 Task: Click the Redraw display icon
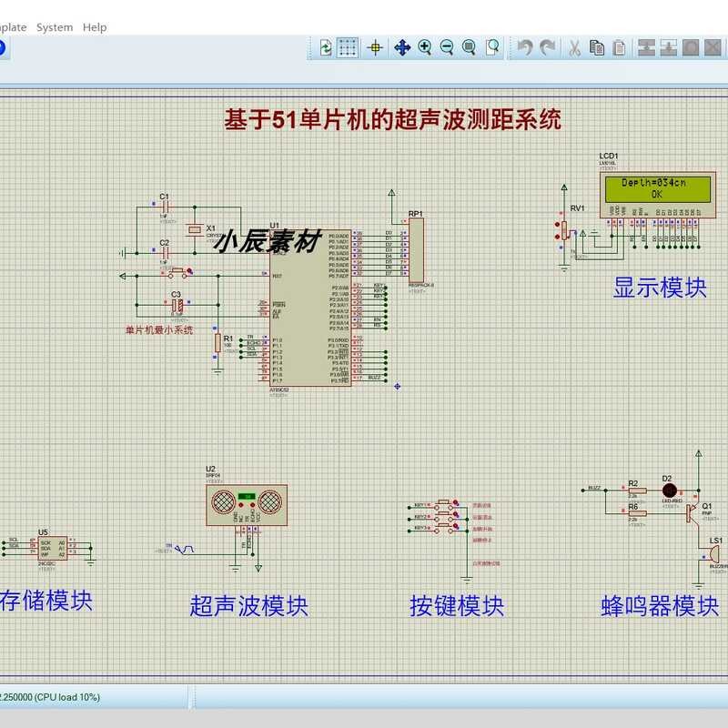(x=326, y=48)
